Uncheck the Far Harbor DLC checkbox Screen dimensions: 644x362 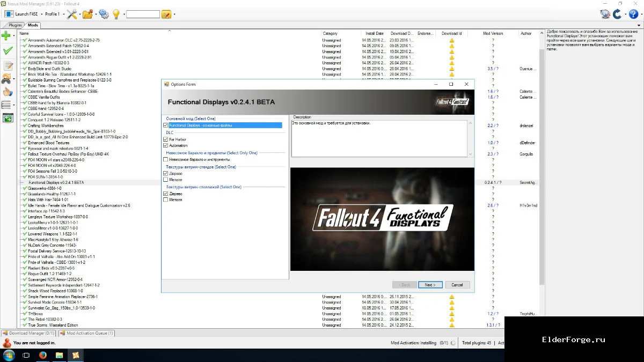click(165, 139)
